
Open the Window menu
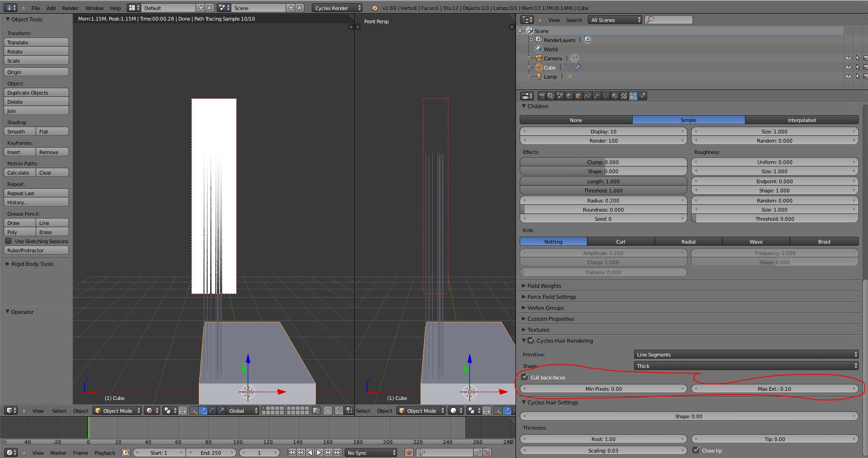coord(94,8)
